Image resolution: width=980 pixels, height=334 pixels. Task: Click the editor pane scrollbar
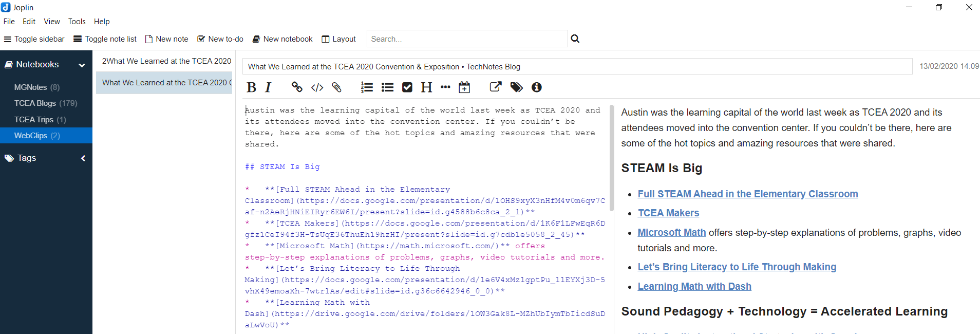pyautogui.click(x=611, y=158)
